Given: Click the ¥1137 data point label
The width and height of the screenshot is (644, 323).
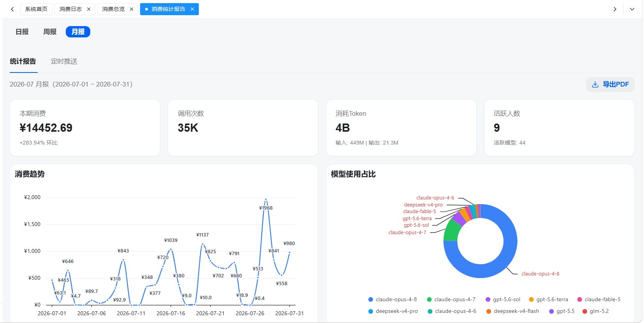Looking at the screenshot, I should pyautogui.click(x=202, y=235).
